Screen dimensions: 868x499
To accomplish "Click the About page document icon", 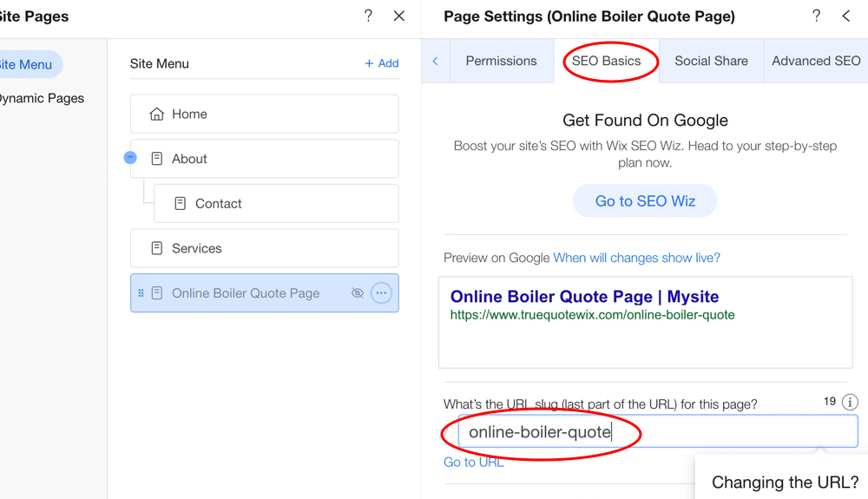I will tap(156, 159).
